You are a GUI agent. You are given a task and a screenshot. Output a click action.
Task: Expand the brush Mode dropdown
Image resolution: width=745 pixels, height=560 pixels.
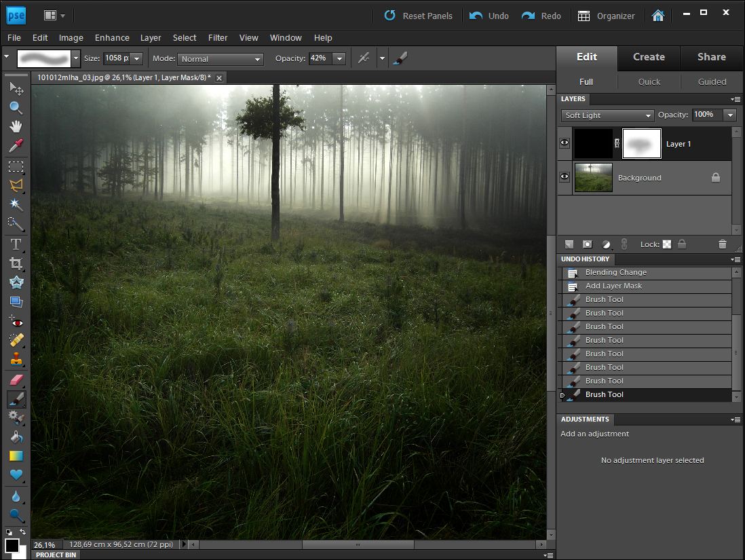221,59
